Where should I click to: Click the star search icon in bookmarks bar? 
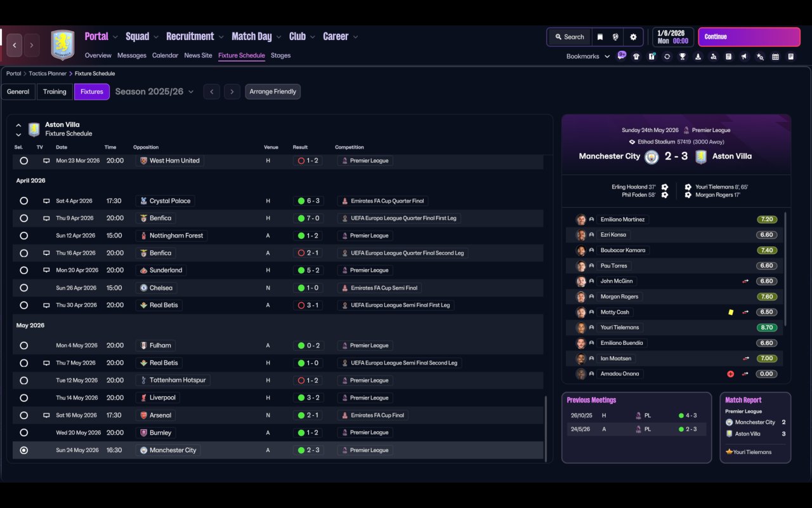click(x=759, y=57)
